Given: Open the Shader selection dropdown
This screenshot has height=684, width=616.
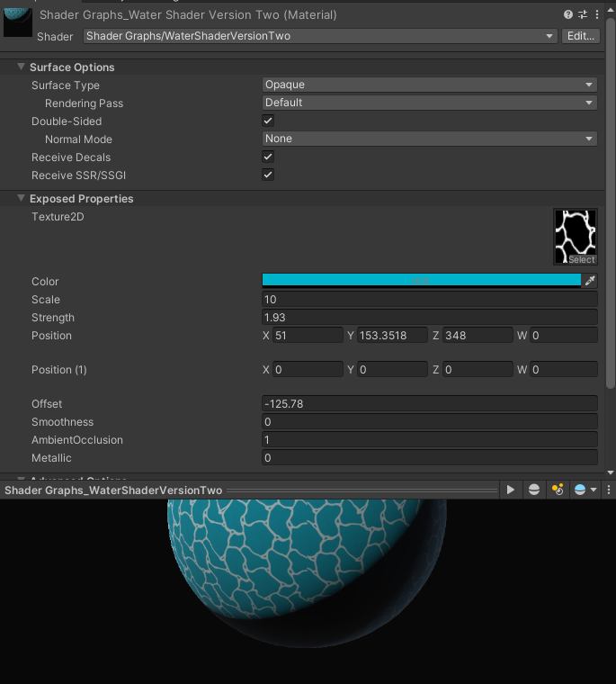Looking at the screenshot, I should tap(320, 36).
